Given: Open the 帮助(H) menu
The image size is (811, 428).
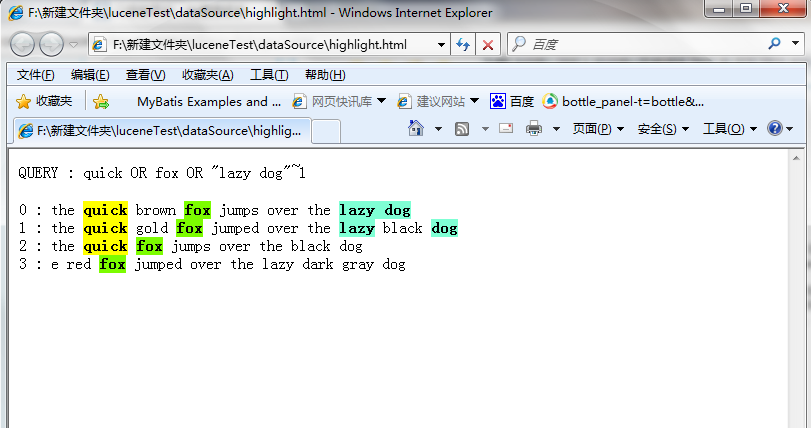Looking at the screenshot, I should point(325,75).
